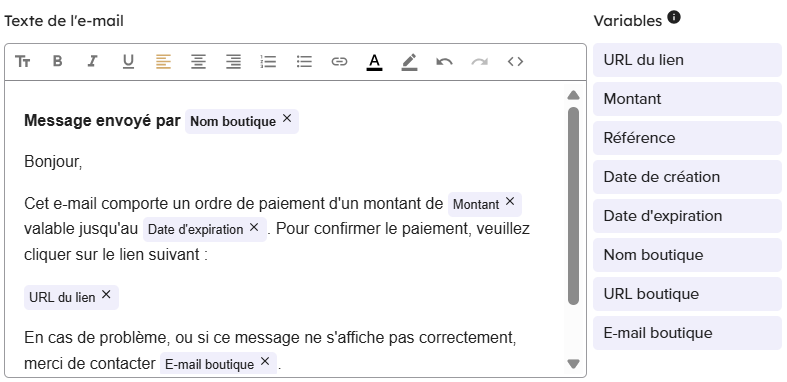The width and height of the screenshot is (787, 382).
Task: Click the 'valable jusqu'au' text
Action: [81, 229]
